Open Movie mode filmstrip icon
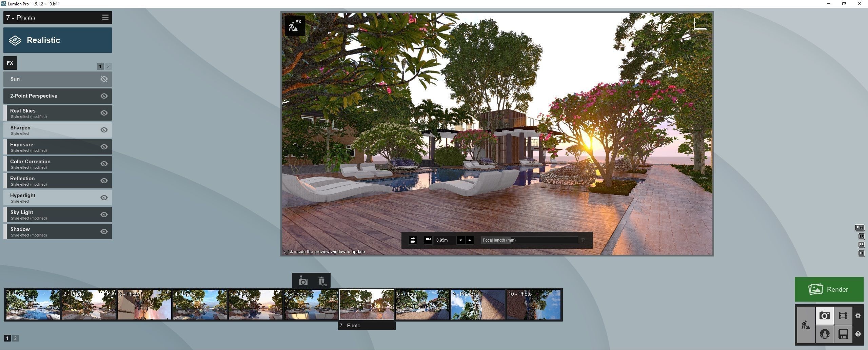 tap(843, 316)
